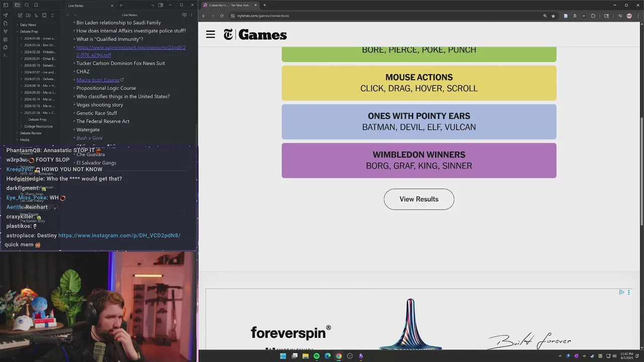Open the Instagram link in chat
The height and width of the screenshot is (362, 644).
click(119, 235)
